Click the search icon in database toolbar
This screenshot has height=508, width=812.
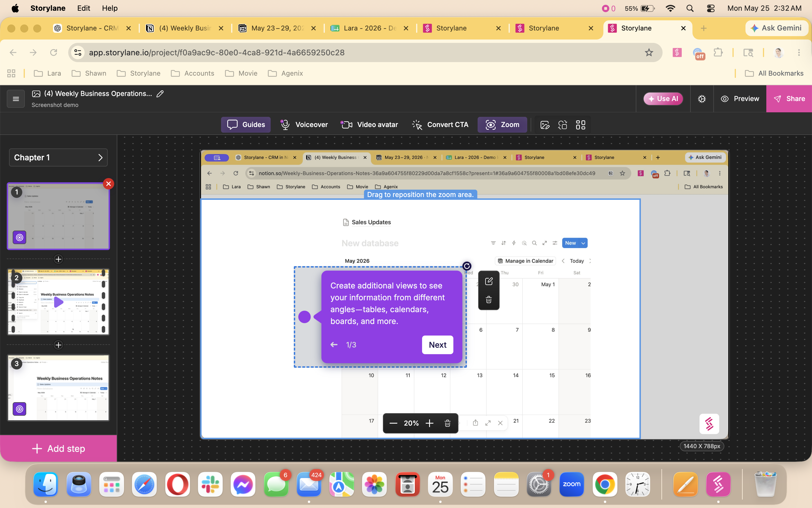click(x=535, y=243)
